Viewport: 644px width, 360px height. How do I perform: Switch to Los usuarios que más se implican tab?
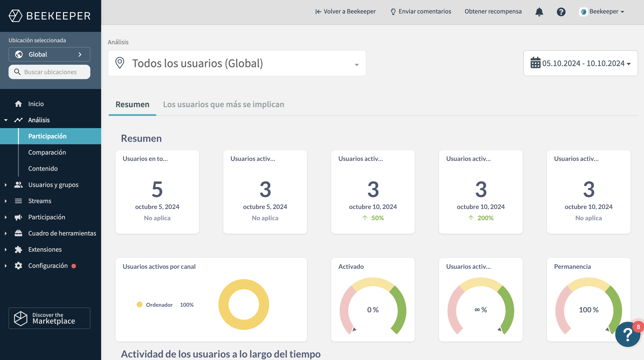point(224,104)
